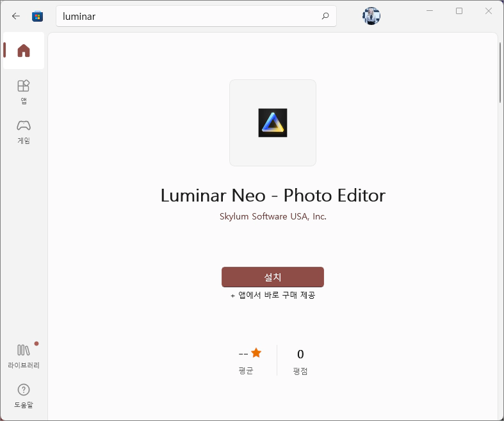Image resolution: width=504 pixels, height=421 pixels.
Task: Go back with the arrow button
Action: tap(16, 16)
